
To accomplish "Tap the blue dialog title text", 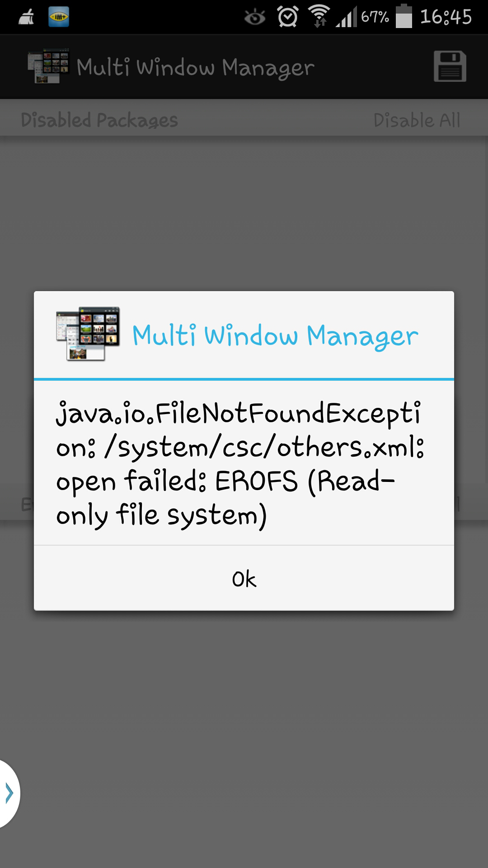I will [x=275, y=336].
